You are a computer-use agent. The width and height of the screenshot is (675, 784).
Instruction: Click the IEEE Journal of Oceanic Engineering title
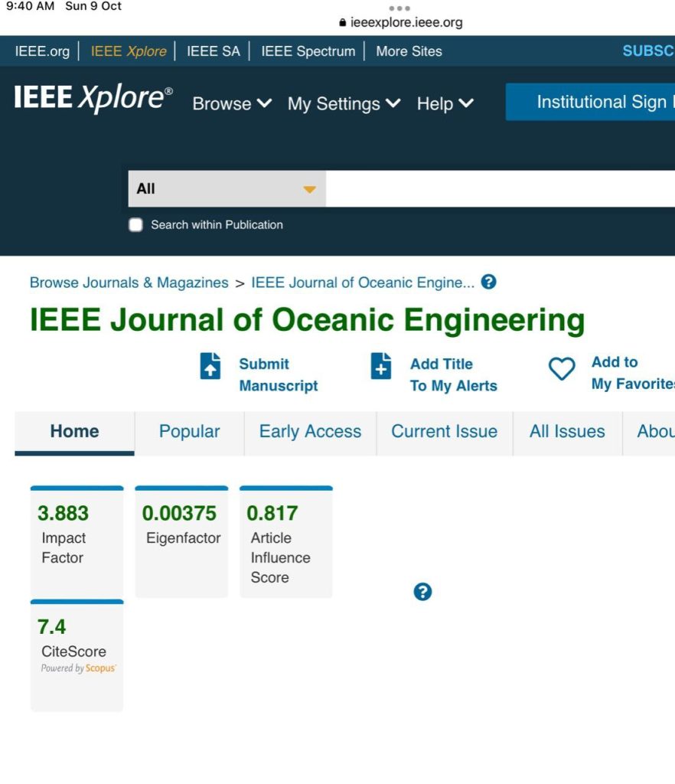click(x=308, y=319)
